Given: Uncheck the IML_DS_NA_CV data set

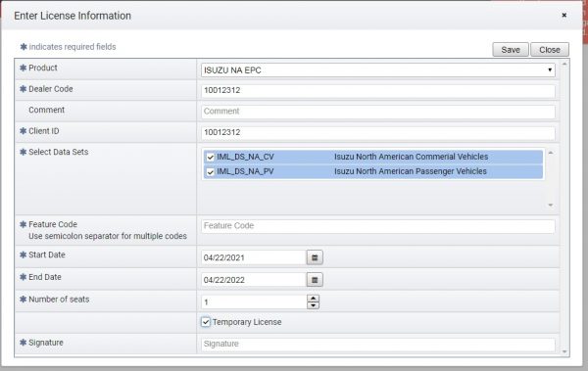Looking at the screenshot, I should [211, 157].
